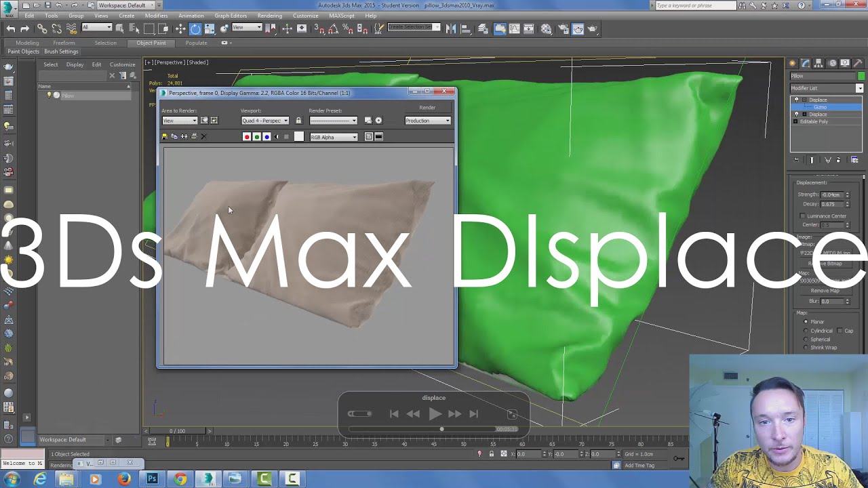Expand the Modifier List dropdown

click(x=827, y=88)
